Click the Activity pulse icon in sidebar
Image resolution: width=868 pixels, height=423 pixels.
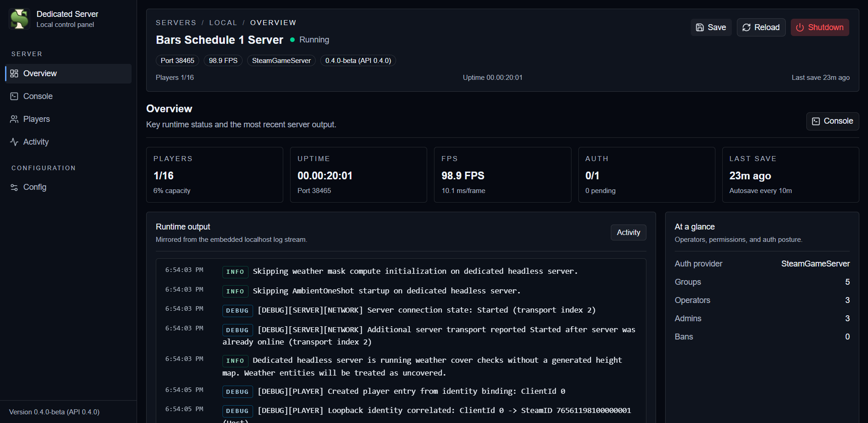tap(14, 142)
